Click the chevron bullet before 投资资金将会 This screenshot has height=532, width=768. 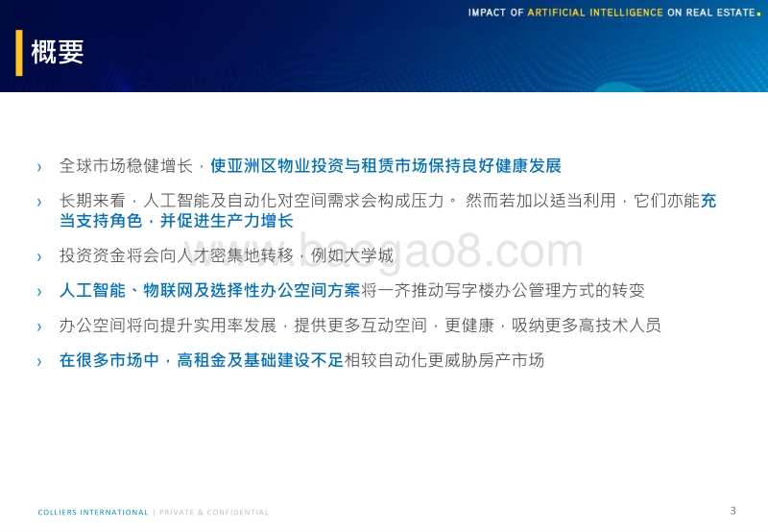[39, 256]
